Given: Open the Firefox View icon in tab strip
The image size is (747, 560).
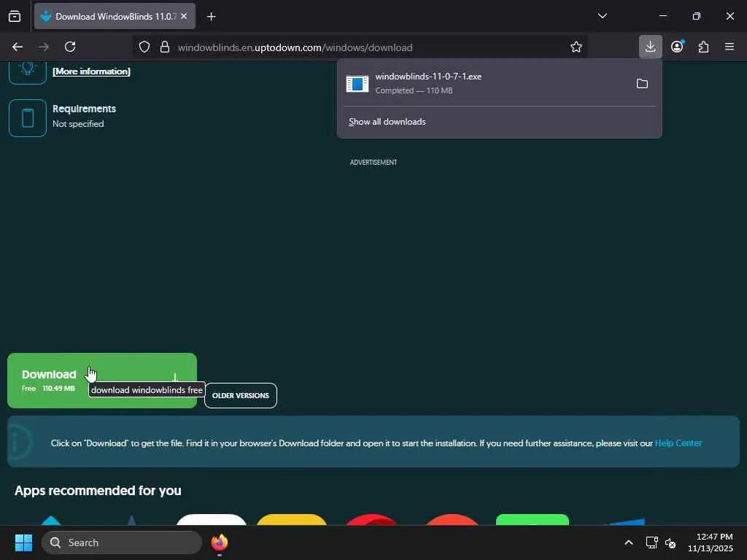Looking at the screenshot, I should click(x=15, y=16).
